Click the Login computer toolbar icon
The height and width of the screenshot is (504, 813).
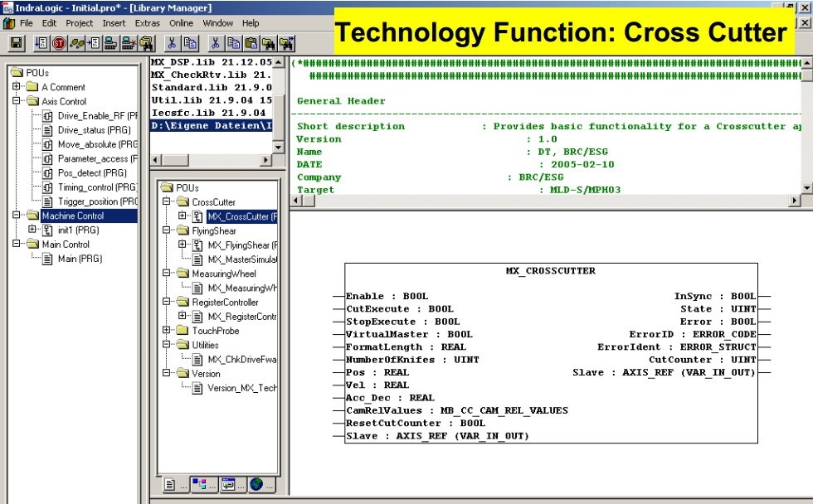click(x=110, y=43)
